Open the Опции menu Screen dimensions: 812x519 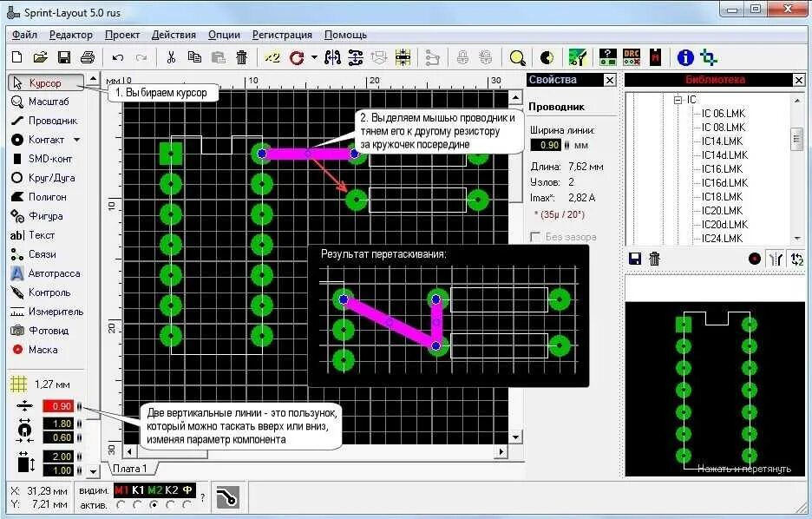click(224, 35)
